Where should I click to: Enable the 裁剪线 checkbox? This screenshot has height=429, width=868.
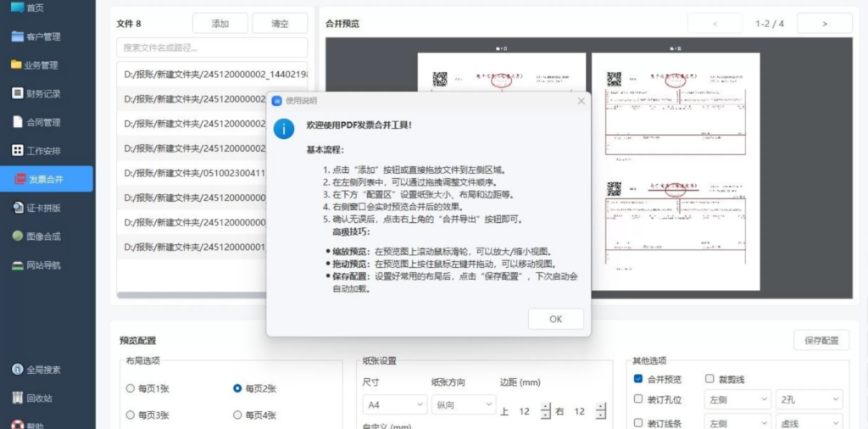pyautogui.click(x=709, y=379)
